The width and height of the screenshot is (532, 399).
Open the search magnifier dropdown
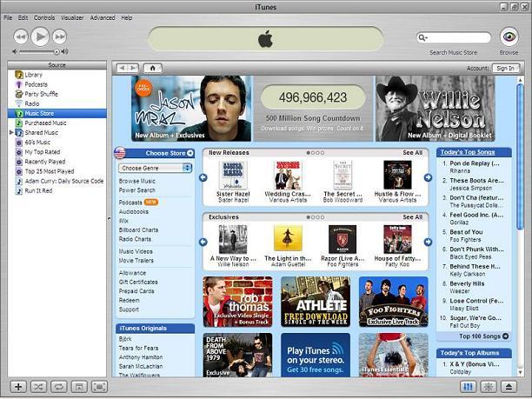[x=423, y=37]
